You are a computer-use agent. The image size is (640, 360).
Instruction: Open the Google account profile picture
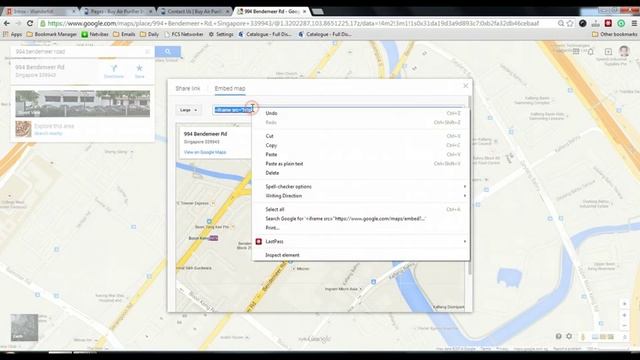click(624, 51)
